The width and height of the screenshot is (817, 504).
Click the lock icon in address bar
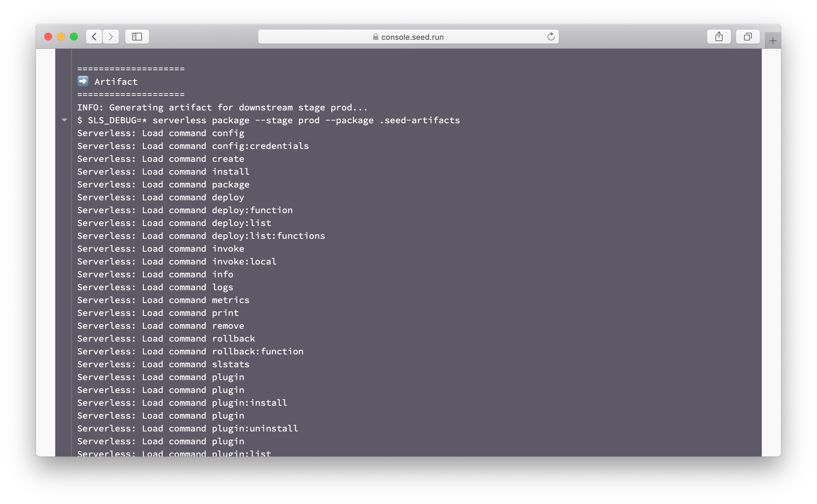click(x=375, y=37)
